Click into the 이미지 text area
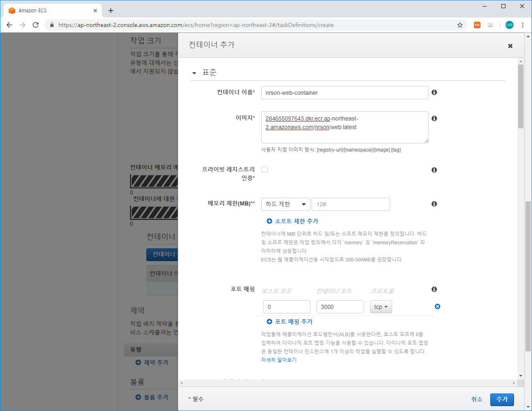Viewport: 532px width, 411px height. pos(345,127)
